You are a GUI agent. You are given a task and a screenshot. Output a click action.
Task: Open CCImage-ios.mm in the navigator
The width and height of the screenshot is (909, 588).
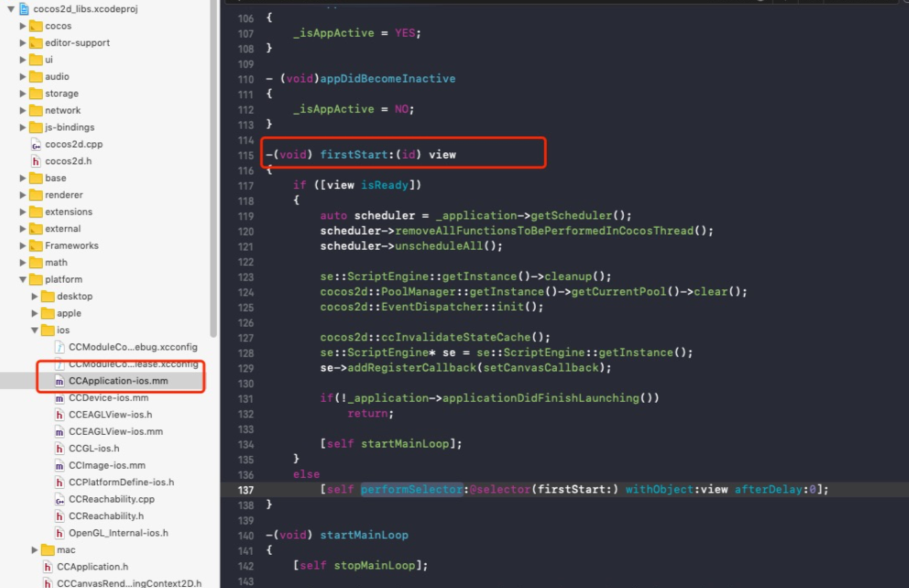[x=107, y=465]
